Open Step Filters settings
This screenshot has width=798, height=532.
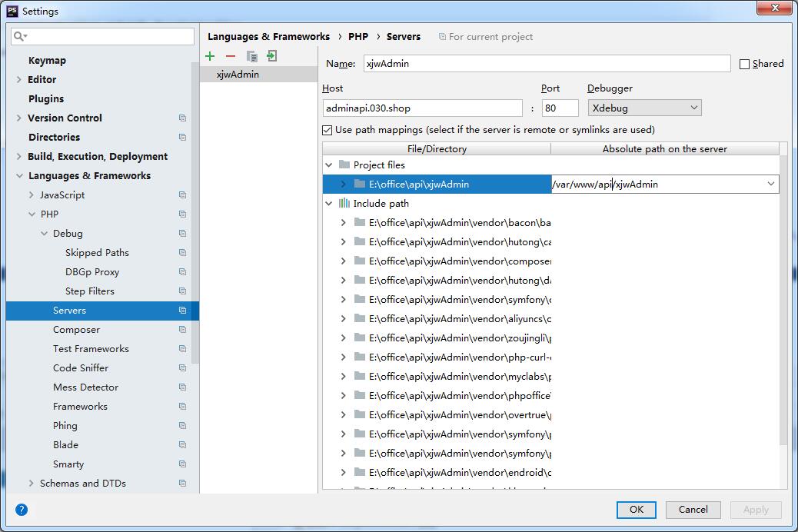pyautogui.click(x=90, y=291)
